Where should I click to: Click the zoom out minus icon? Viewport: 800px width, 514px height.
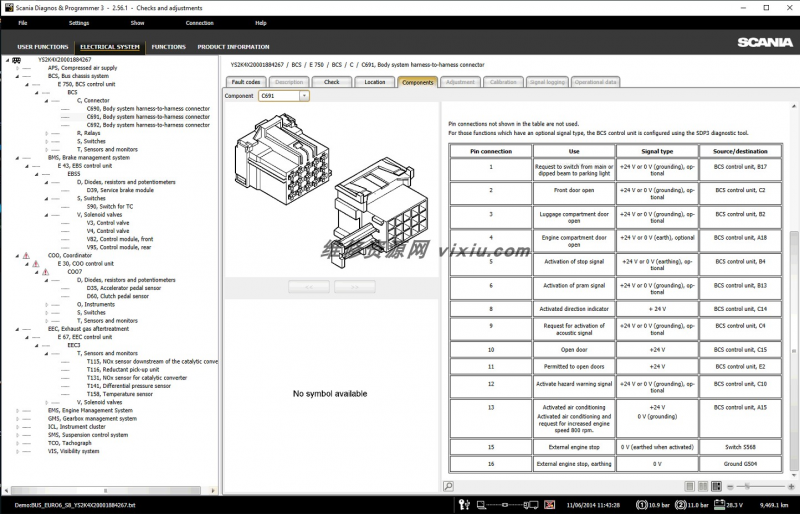730,487
